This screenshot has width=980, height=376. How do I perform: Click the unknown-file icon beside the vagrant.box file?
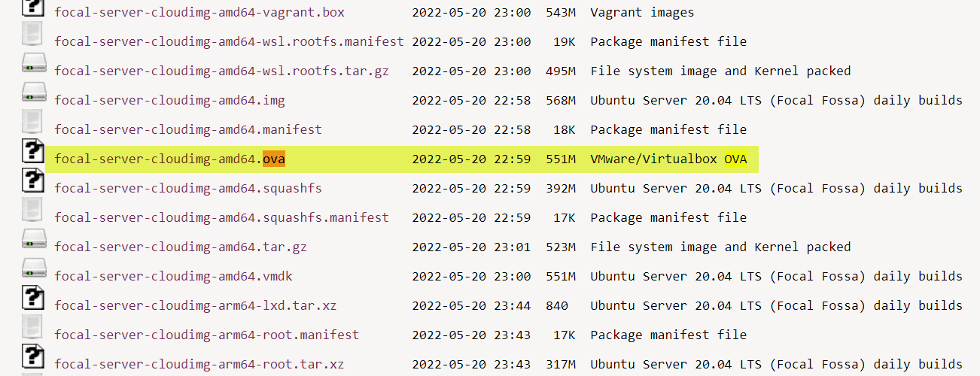33,7
